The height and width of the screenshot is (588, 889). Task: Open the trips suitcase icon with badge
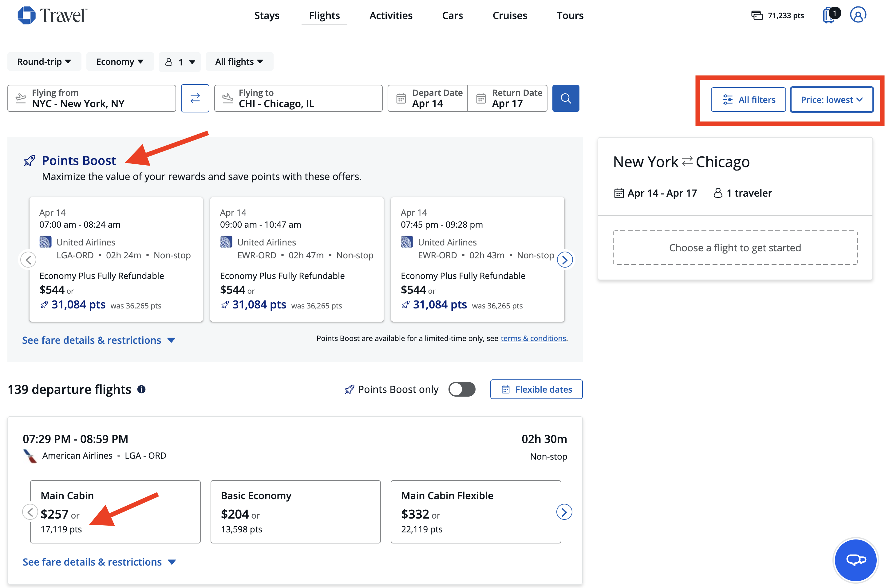point(831,15)
